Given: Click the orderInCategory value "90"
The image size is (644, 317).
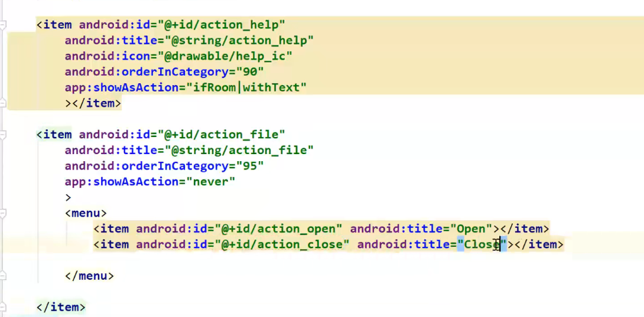Looking at the screenshot, I should (250, 72).
